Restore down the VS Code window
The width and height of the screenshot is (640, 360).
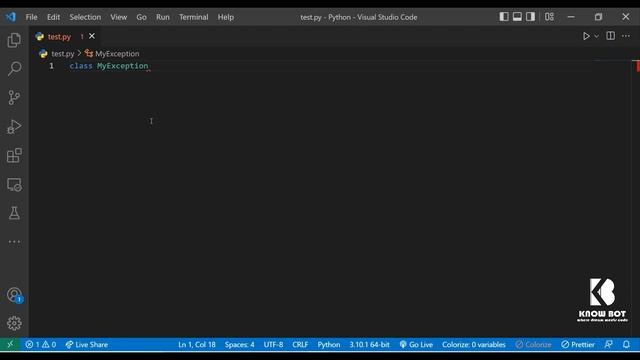tap(598, 17)
